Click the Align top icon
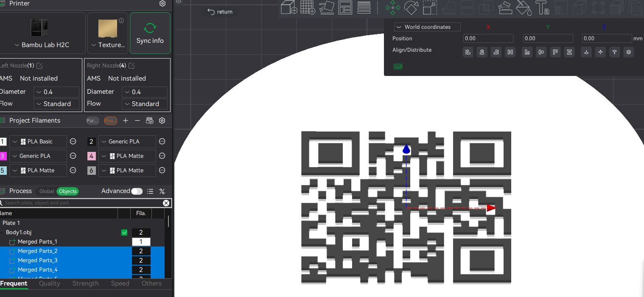 pos(555,52)
